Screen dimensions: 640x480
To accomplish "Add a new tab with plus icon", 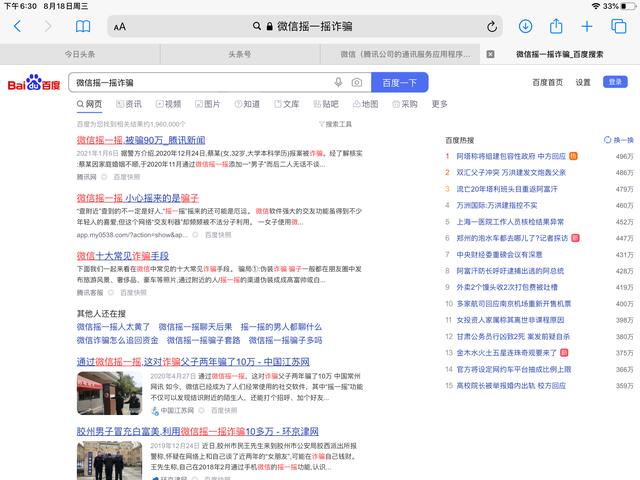I will tap(587, 27).
